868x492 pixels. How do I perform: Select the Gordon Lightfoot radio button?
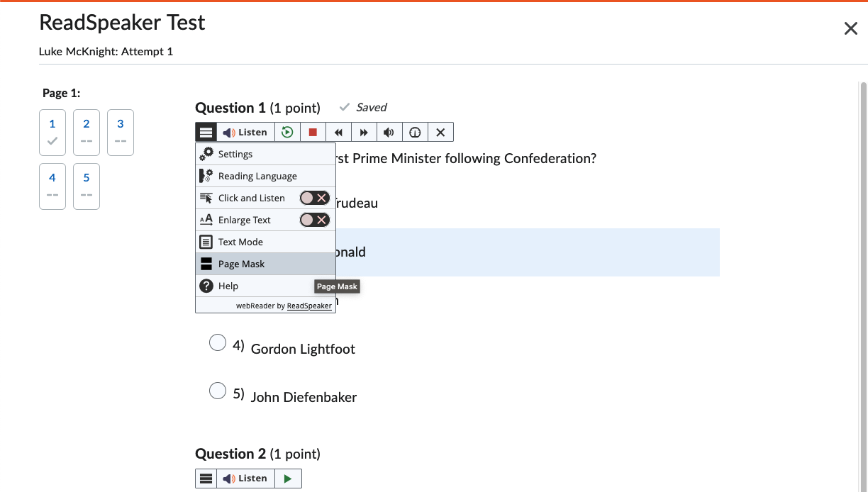tap(218, 343)
